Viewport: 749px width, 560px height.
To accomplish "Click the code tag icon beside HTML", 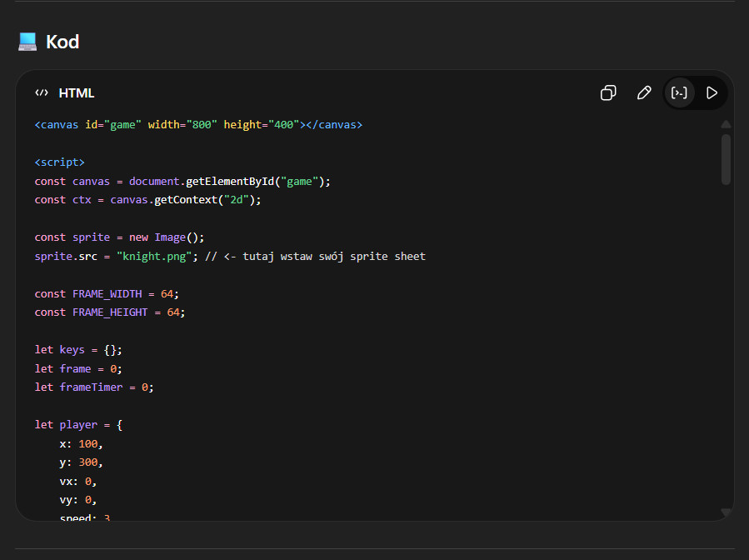I will 42,92.
